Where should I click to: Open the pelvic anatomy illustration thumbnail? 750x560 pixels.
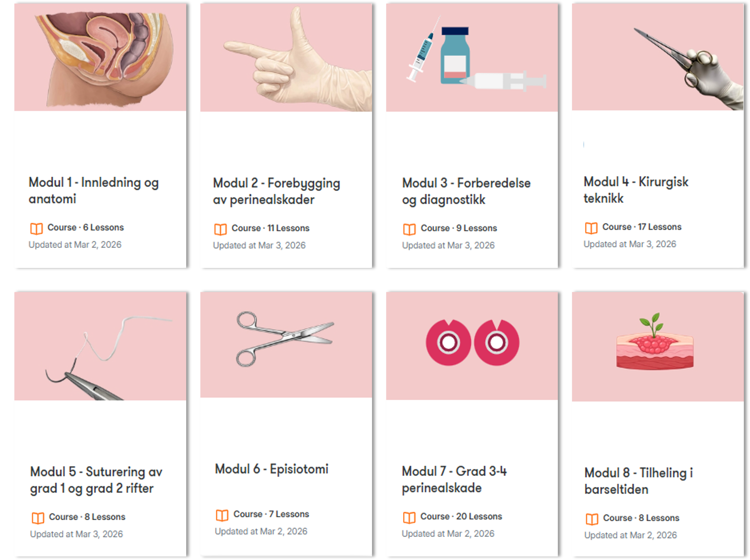point(100,57)
